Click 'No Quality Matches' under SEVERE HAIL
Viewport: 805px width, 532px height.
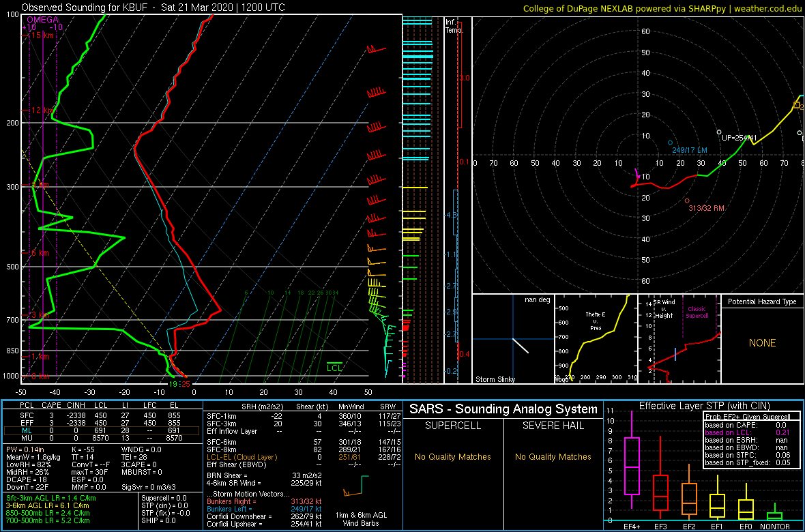pos(553,456)
